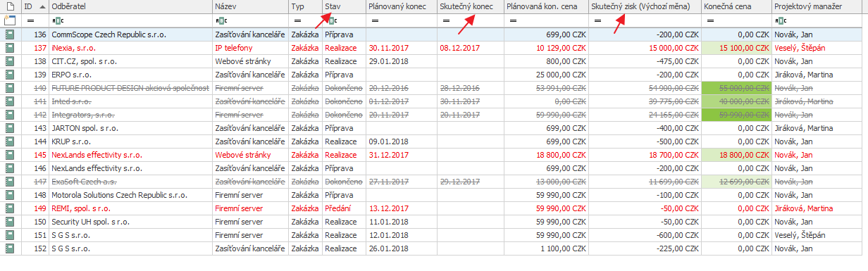Image resolution: width=868 pixels, height=271 pixels.
Task: Select 'Předání' status cell
Action: coord(344,208)
